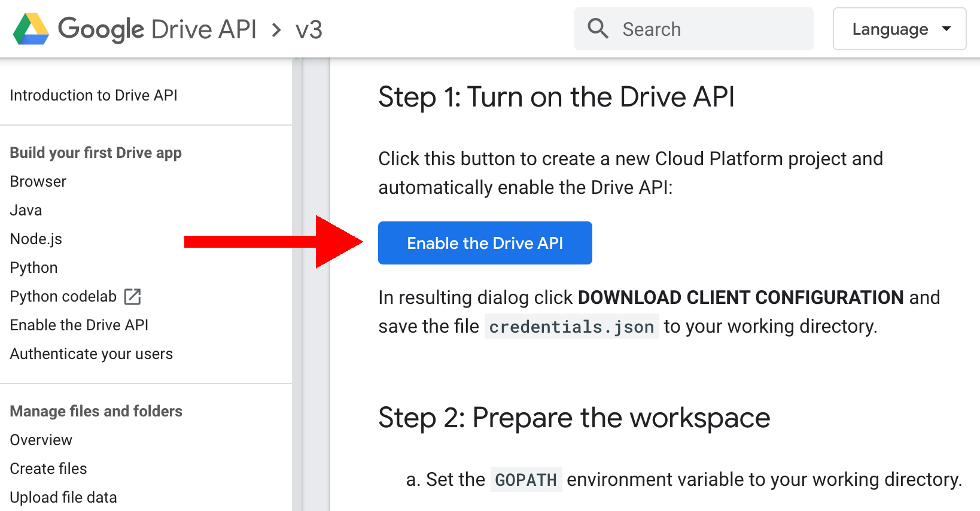Open the Java quickstart link

tap(26, 210)
